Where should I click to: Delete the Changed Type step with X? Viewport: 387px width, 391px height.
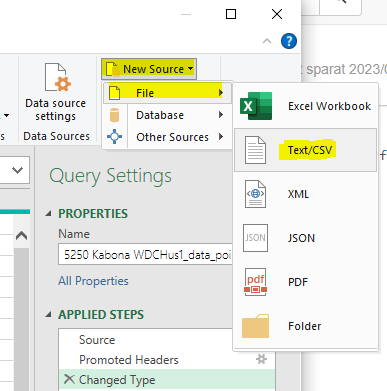tap(69, 379)
